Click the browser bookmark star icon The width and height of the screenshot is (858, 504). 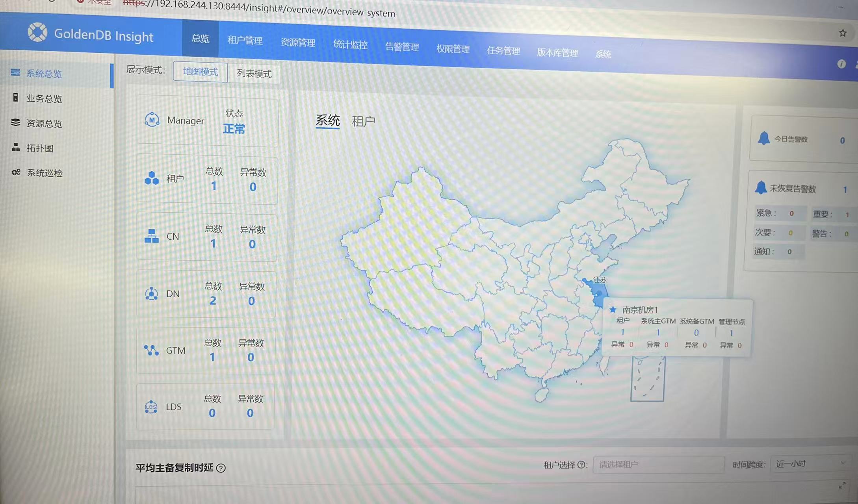point(842,33)
